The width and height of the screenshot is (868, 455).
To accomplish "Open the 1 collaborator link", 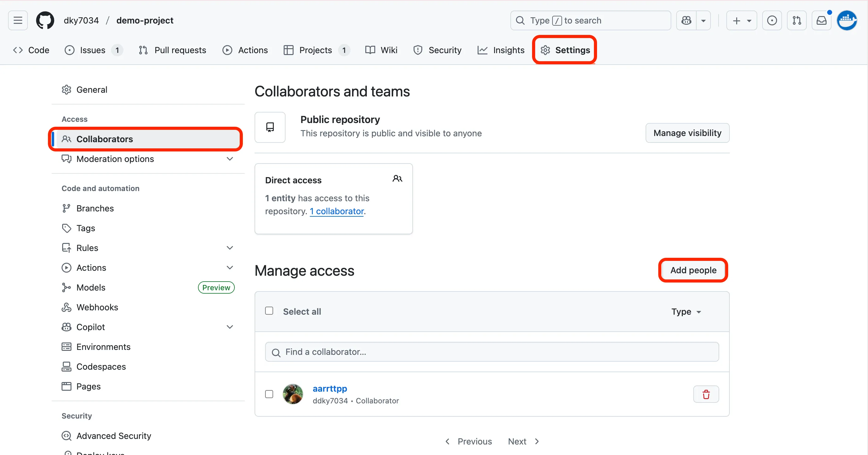I will click(337, 211).
